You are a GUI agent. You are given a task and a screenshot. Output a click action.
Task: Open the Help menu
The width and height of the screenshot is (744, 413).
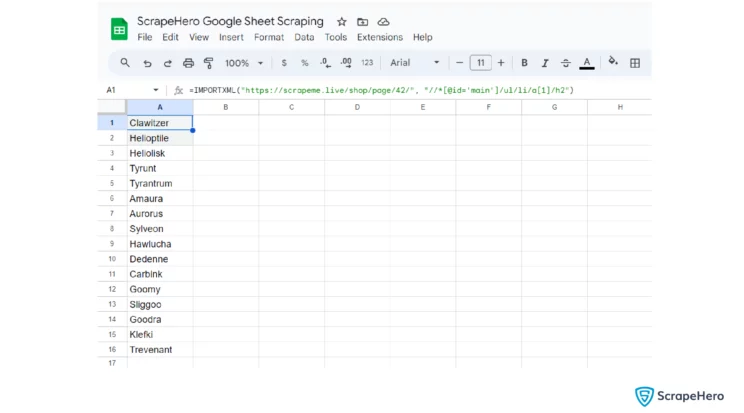pos(422,37)
